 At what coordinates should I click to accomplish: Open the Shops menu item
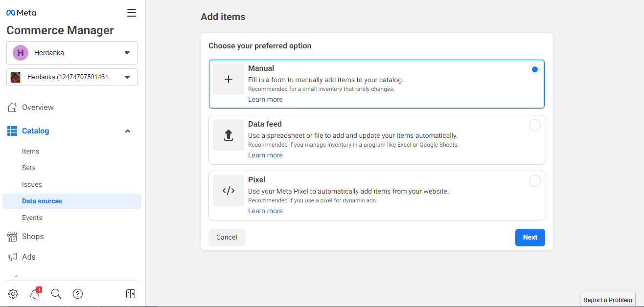pyautogui.click(x=33, y=236)
